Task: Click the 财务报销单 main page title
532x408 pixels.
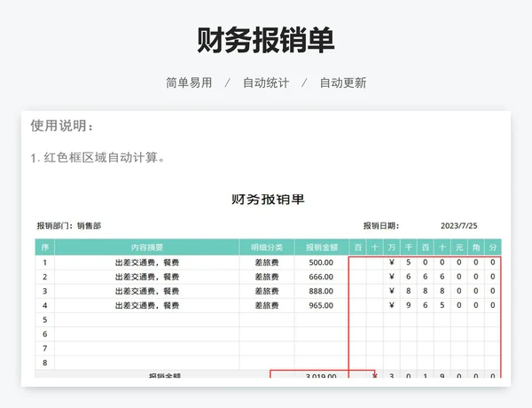Action: 266,41
